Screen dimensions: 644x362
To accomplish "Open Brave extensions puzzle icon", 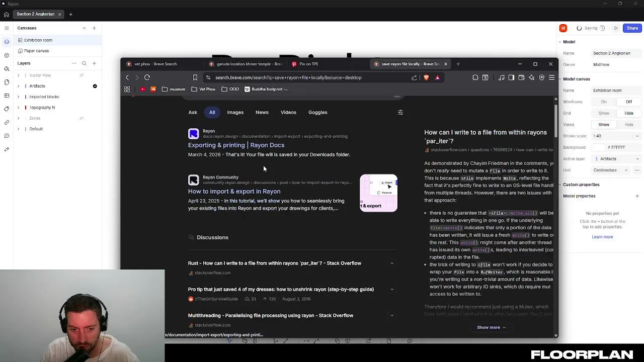I will pyautogui.click(x=475, y=77).
